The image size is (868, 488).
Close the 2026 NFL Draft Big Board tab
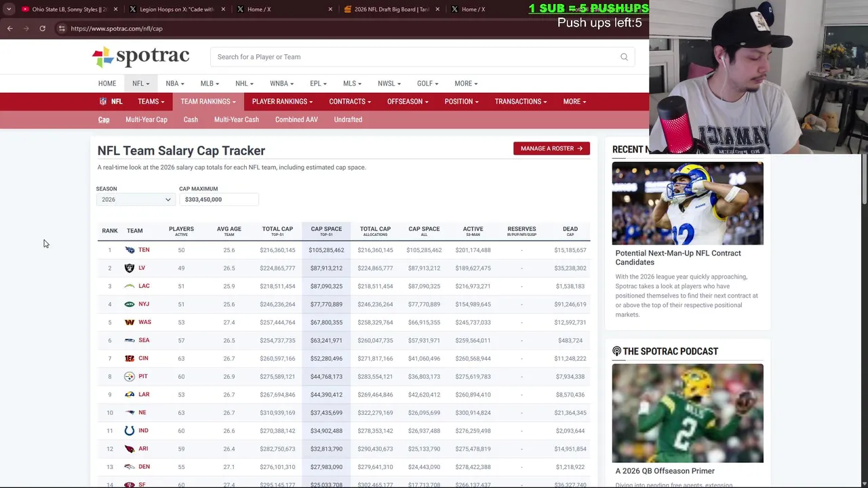[437, 9]
